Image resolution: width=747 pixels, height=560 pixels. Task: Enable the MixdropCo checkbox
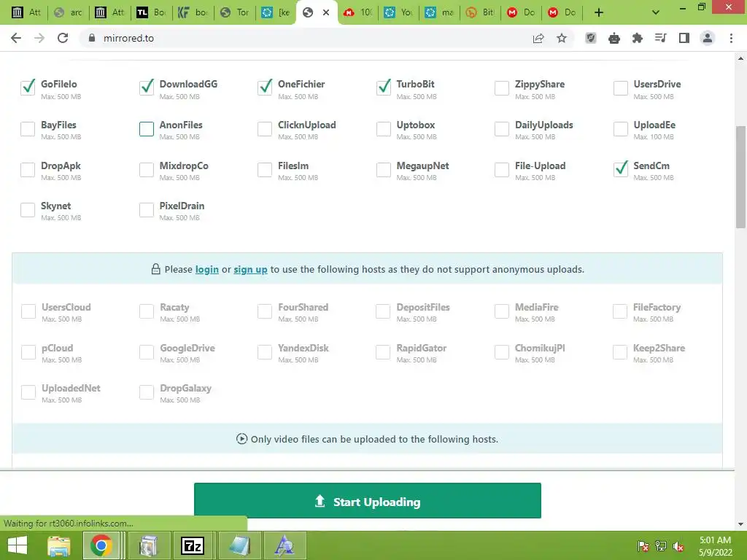(146, 169)
